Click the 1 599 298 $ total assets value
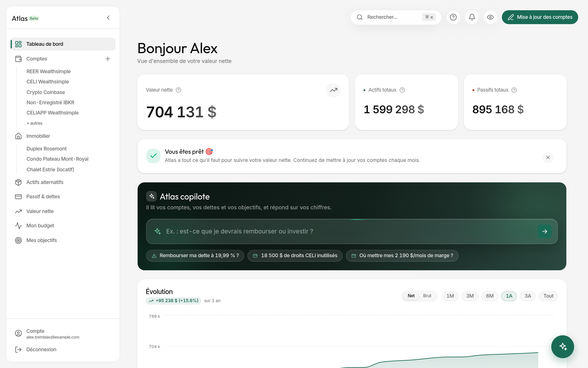The width and height of the screenshot is (588, 368). (394, 110)
